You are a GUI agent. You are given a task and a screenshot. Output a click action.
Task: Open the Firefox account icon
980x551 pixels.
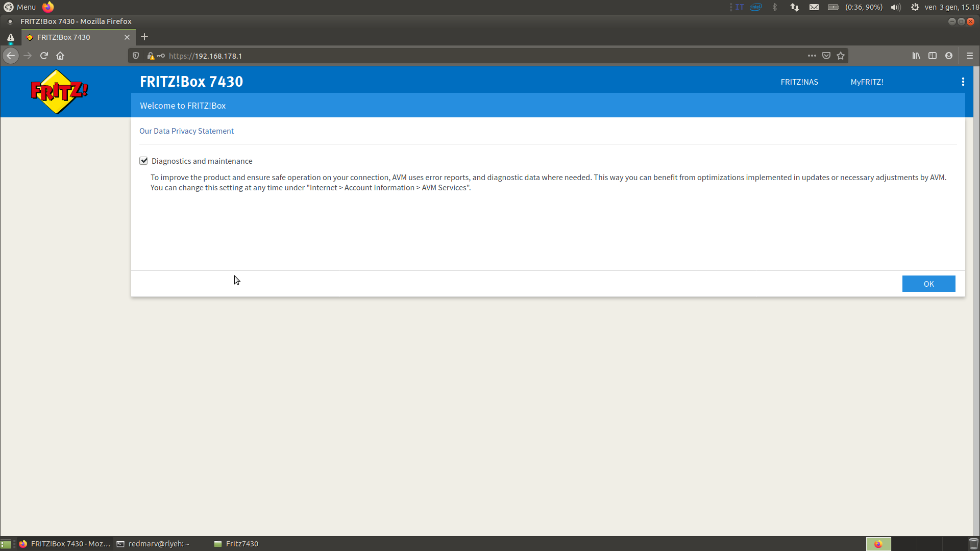tap(949, 56)
